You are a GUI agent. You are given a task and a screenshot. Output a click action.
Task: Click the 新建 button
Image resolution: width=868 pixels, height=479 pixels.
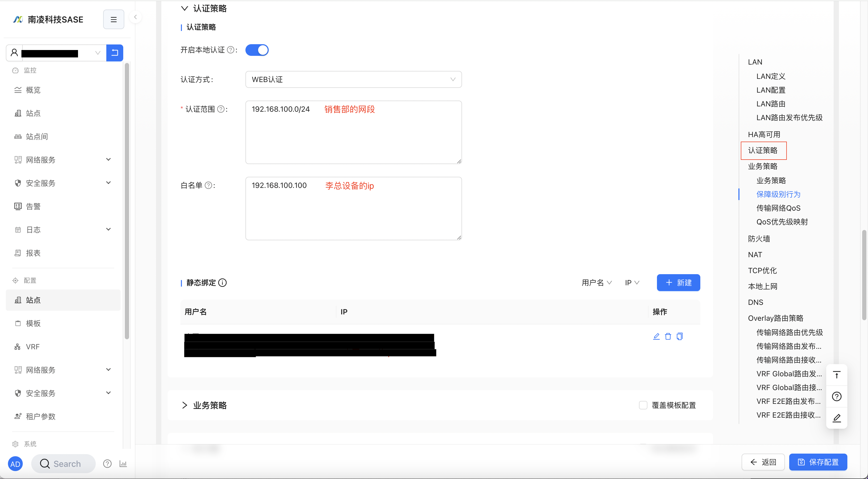(678, 283)
